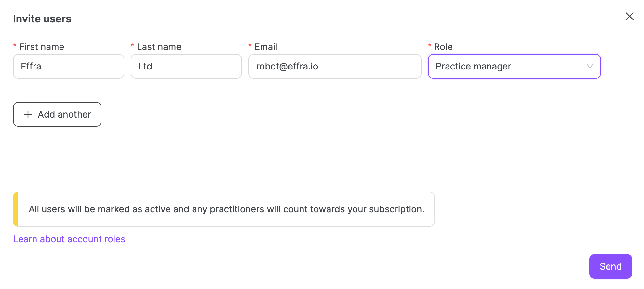Close the Invite users dialog
644x289 pixels.
tap(629, 16)
